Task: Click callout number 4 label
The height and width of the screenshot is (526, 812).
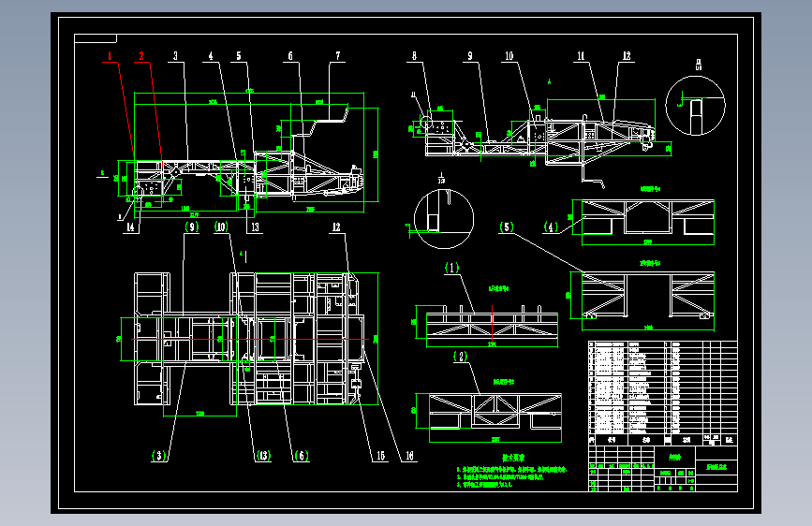Action: (x=211, y=56)
